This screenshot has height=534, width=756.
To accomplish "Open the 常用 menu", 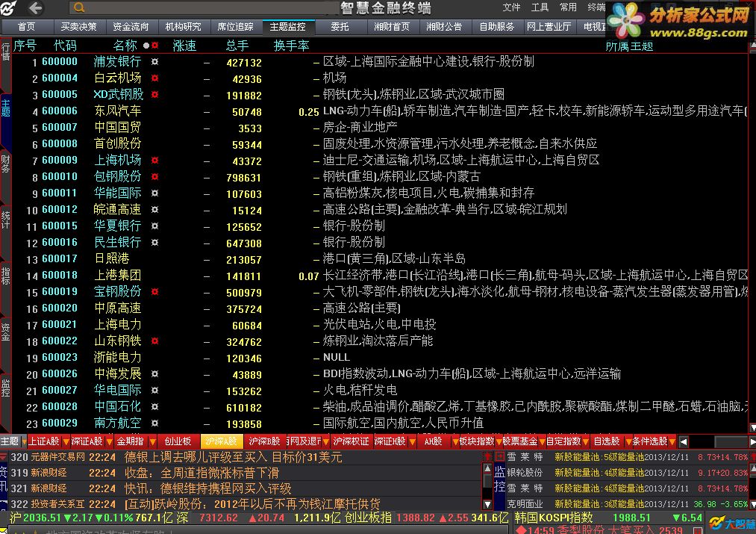I will click(x=568, y=7).
